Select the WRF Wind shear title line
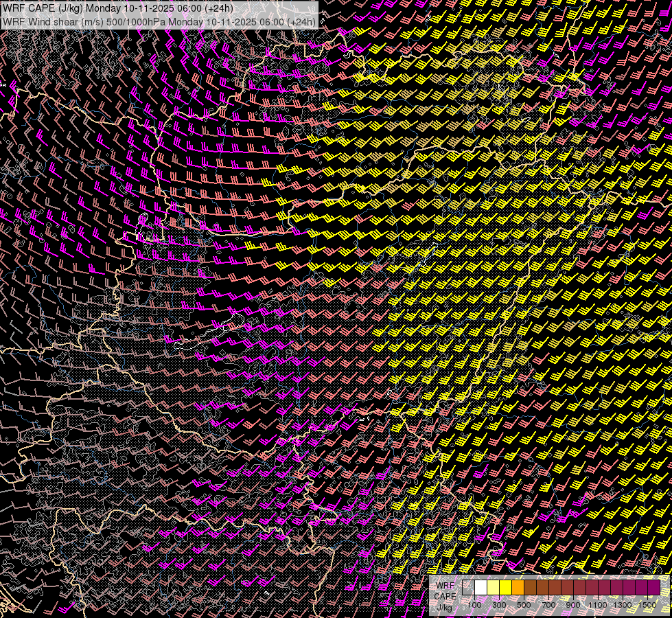 [159, 21]
